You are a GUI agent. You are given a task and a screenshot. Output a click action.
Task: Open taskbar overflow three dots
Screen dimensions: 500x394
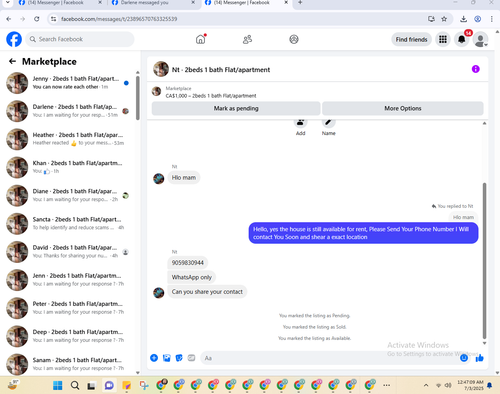point(386,385)
